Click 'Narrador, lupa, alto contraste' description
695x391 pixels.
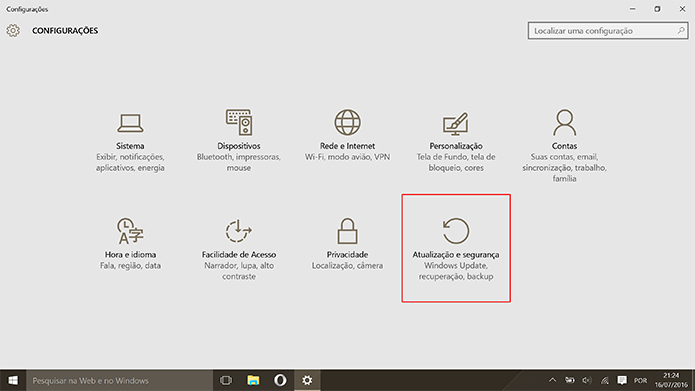(x=239, y=271)
